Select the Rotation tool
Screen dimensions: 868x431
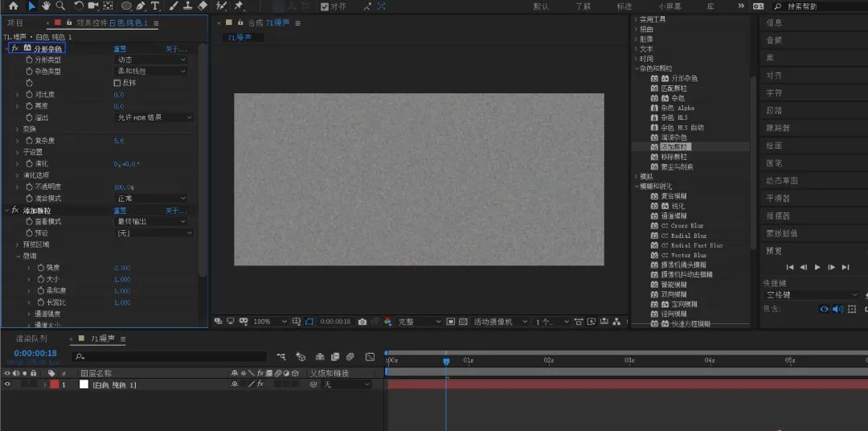coord(79,6)
